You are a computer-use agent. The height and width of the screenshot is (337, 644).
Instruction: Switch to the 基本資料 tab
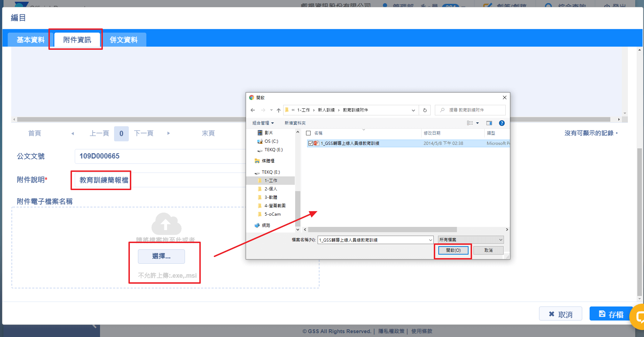(31, 40)
